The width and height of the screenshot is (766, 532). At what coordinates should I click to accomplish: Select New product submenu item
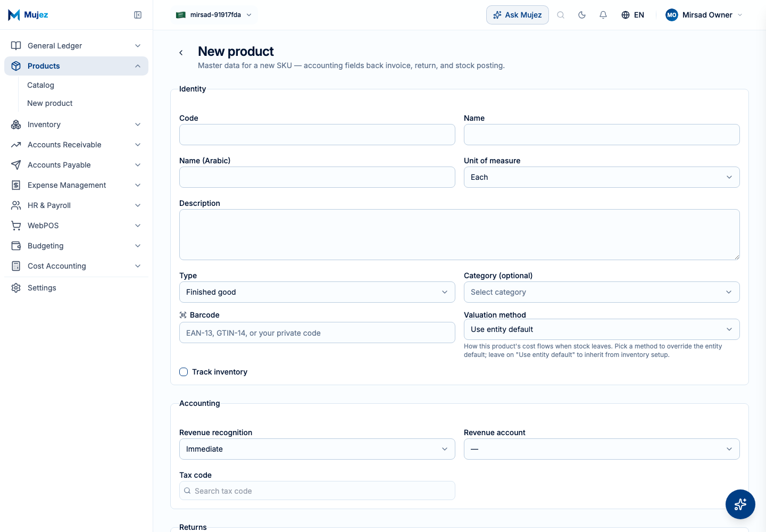50,103
